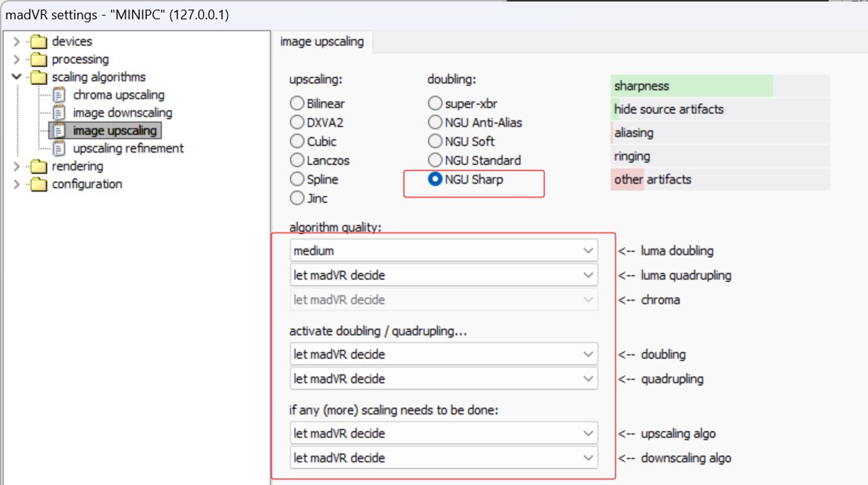Select image upscaling tree item

click(115, 130)
